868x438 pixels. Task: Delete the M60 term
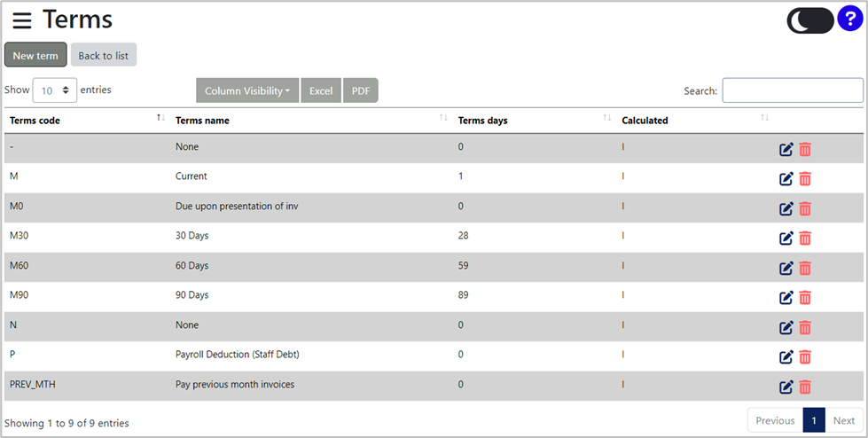[x=805, y=268]
